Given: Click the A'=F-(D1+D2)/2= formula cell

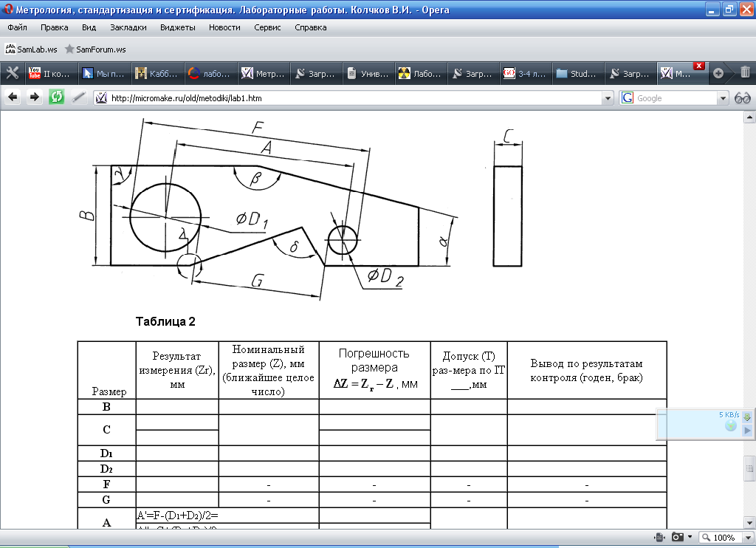Looking at the screenshot, I should coord(227,516).
